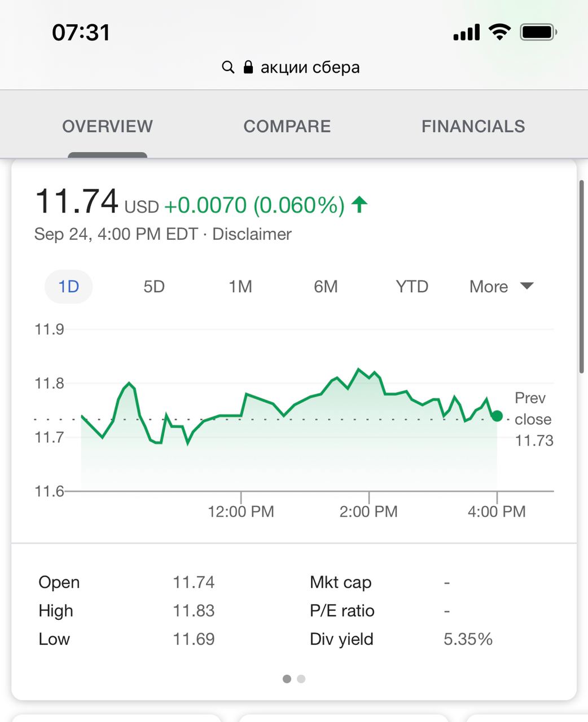This screenshot has width=588, height=722.
Task: Tap the search magnifier icon
Action: pyautogui.click(x=228, y=68)
